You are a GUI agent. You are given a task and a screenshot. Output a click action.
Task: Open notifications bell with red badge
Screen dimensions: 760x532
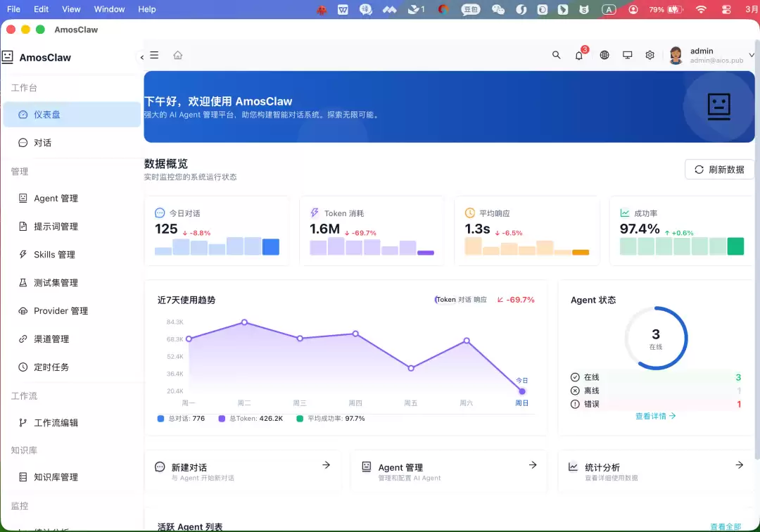579,55
